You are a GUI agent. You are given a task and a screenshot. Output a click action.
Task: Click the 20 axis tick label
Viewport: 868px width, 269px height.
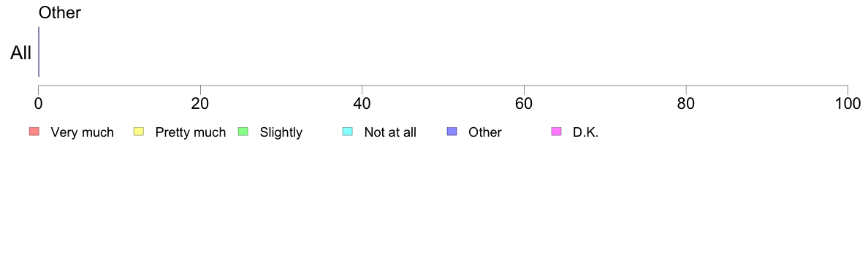(200, 103)
